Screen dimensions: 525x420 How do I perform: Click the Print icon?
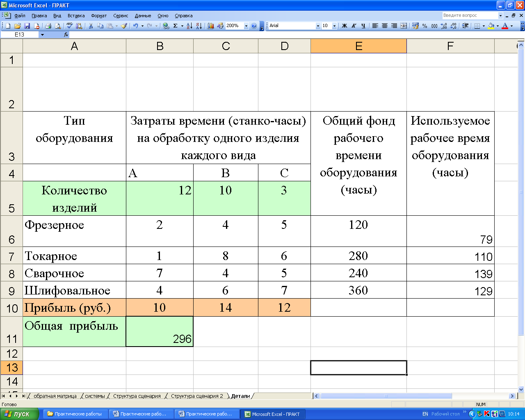click(x=48, y=26)
